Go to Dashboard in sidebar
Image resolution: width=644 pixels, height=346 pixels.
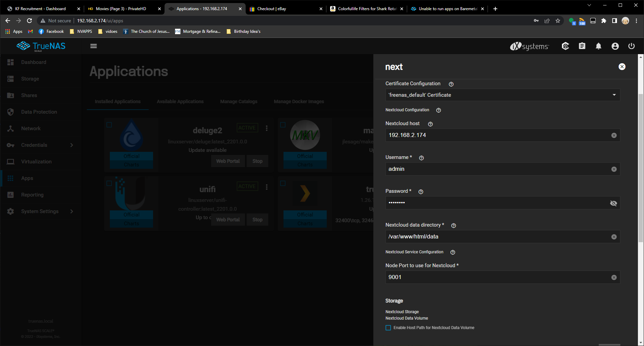(41, 62)
